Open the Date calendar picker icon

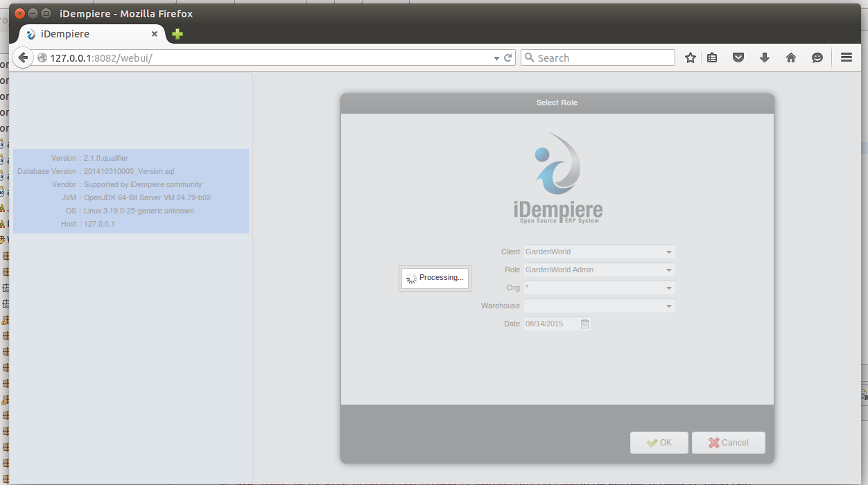(x=584, y=324)
